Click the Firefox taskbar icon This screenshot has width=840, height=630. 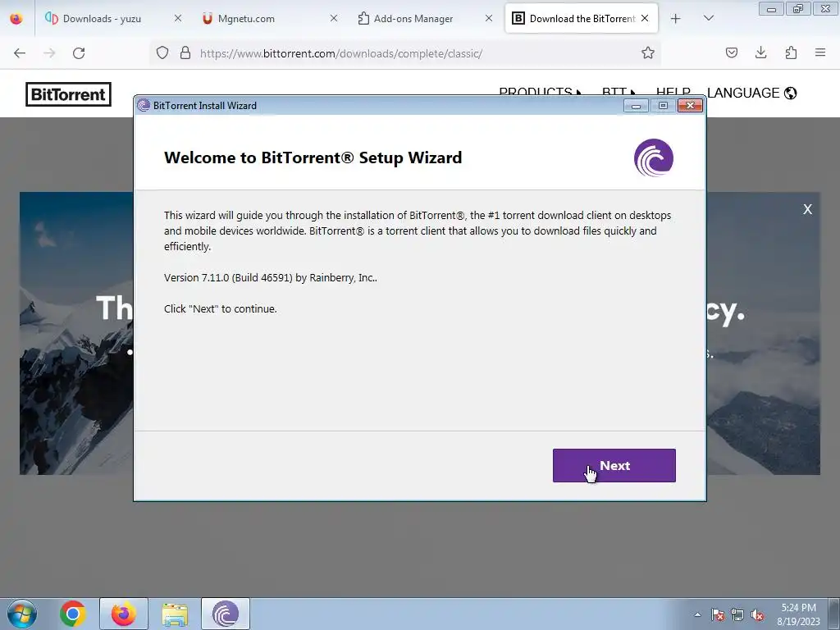tap(124, 614)
